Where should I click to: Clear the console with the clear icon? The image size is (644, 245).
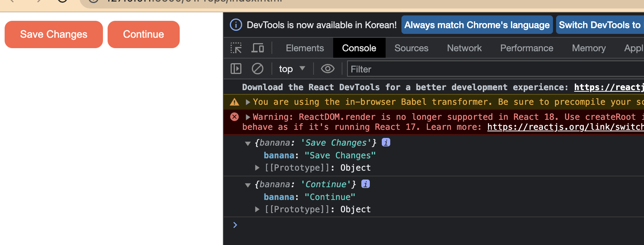pos(258,69)
